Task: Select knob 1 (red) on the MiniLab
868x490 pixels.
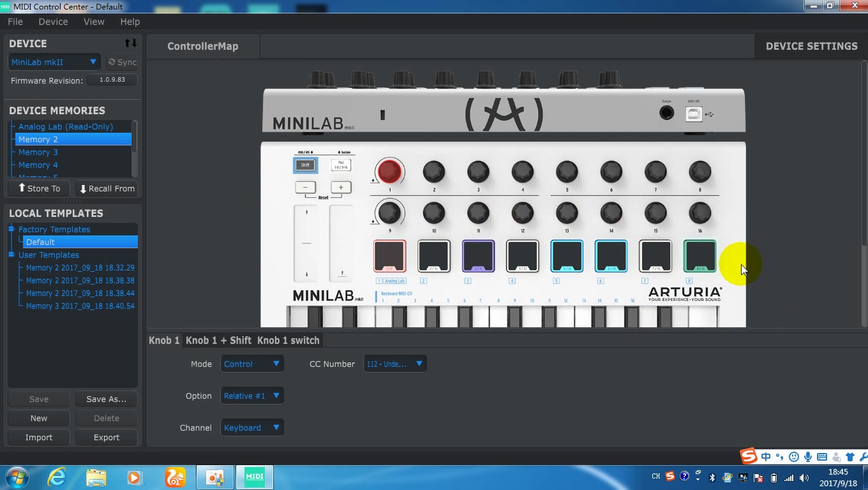Action: pyautogui.click(x=389, y=171)
